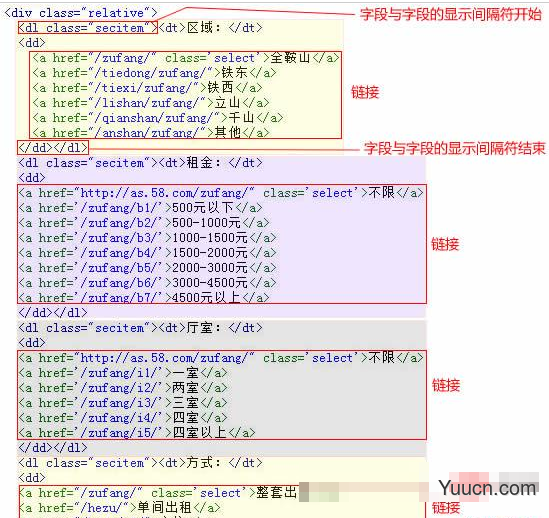
Task: Click the 厅室 dt heading line
Action: [x=140, y=328]
